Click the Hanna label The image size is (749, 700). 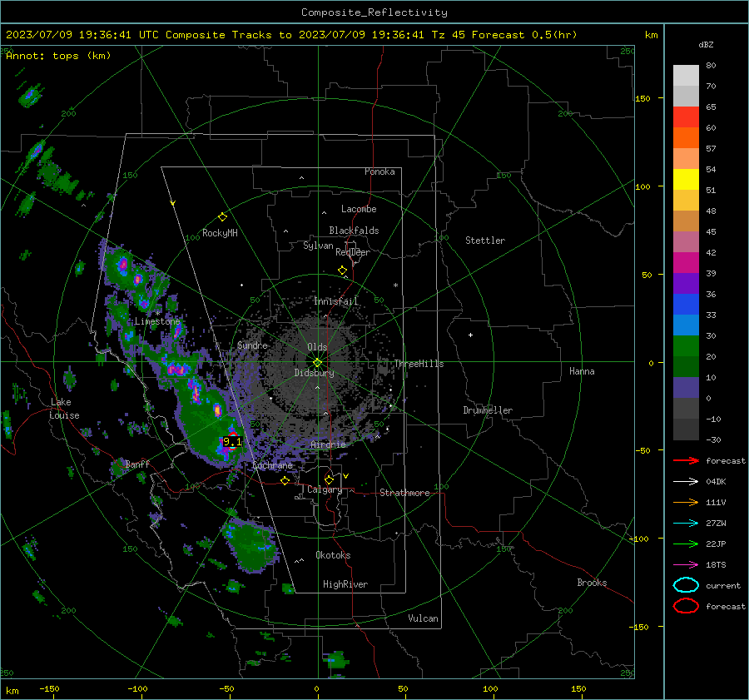point(582,371)
